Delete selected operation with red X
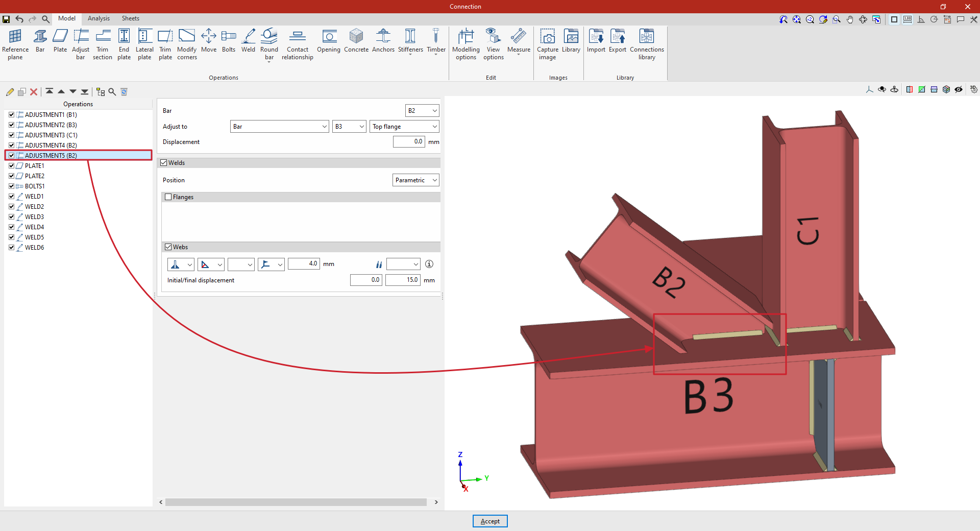 click(x=34, y=92)
